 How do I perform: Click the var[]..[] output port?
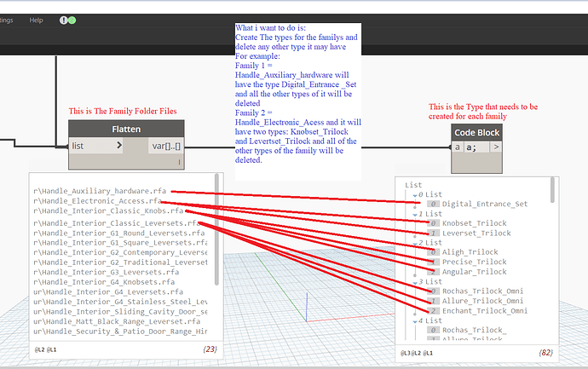tap(166, 146)
